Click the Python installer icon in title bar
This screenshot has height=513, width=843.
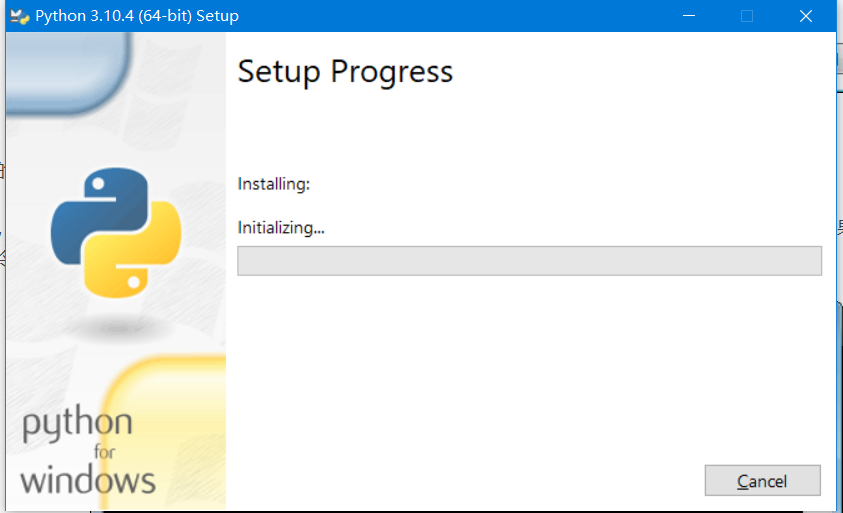tap(19, 16)
